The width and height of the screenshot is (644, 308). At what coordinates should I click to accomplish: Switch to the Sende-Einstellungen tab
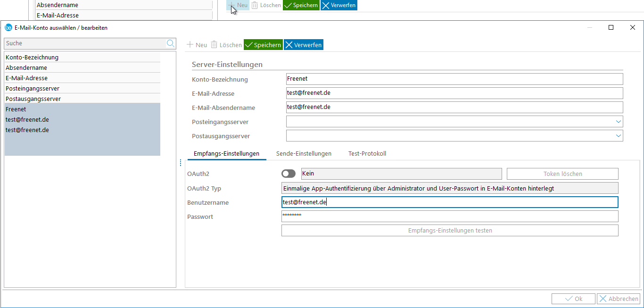(304, 154)
